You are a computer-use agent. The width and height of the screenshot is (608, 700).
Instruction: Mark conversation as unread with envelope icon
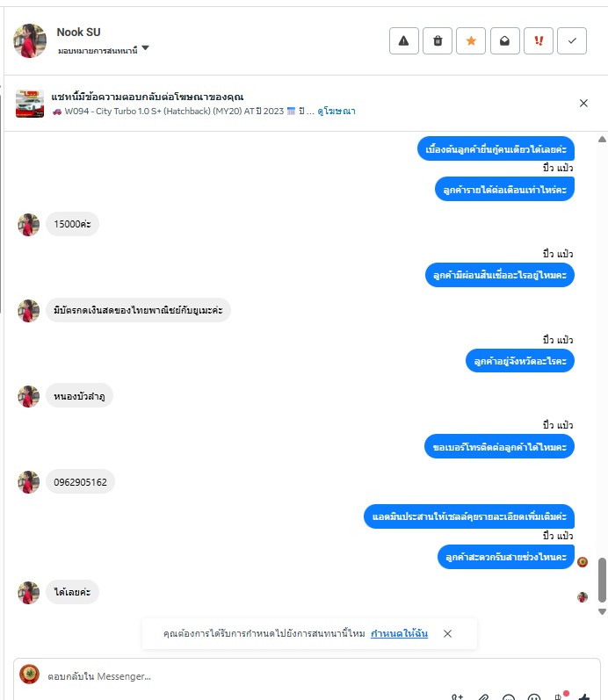coord(505,40)
